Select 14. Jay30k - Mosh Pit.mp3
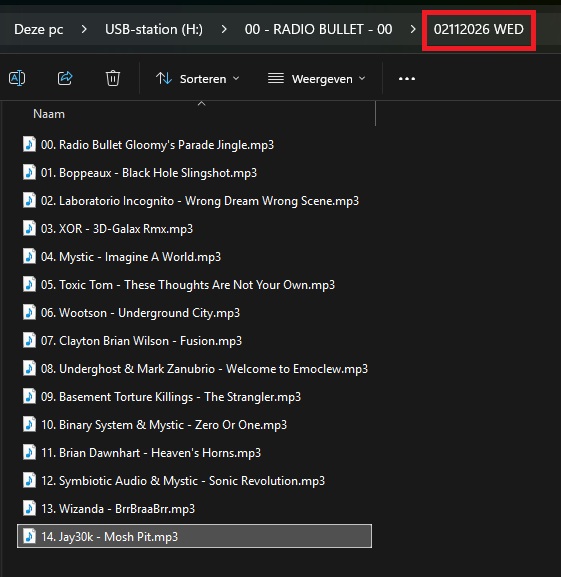Image resolution: width=561 pixels, height=577 pixels. [194, 536]
